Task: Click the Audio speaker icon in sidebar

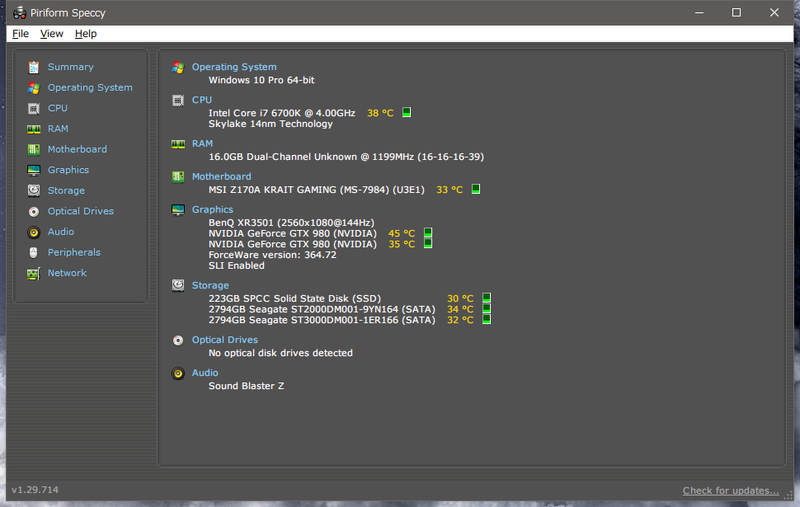Action: click(x=34, y=233)
